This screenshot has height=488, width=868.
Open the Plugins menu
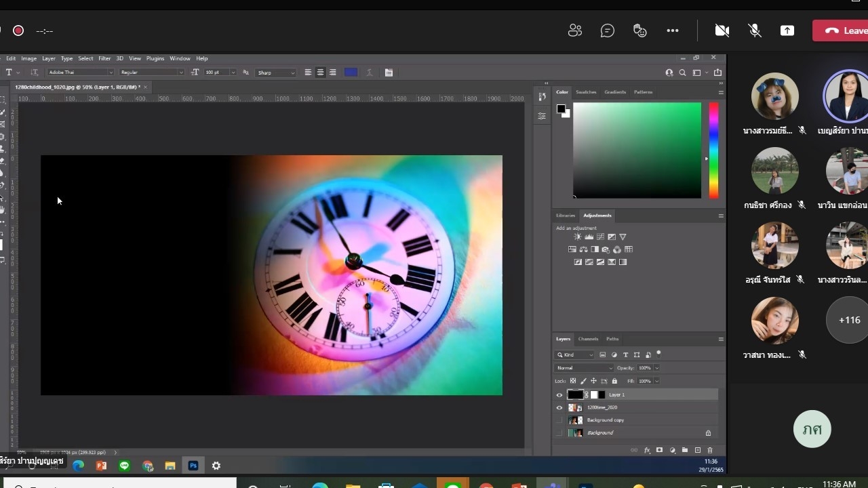155,58
